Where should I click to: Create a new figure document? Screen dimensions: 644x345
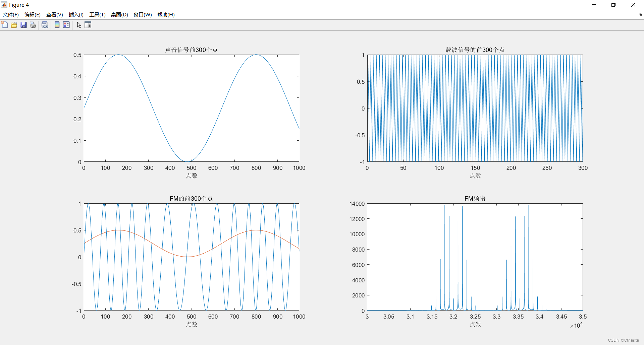[x=5, y=25]
